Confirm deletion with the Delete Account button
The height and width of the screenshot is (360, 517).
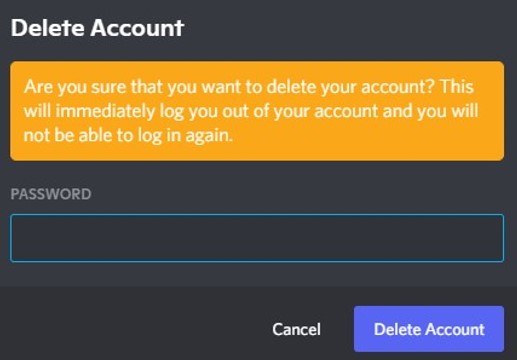[x=429, y=329]
